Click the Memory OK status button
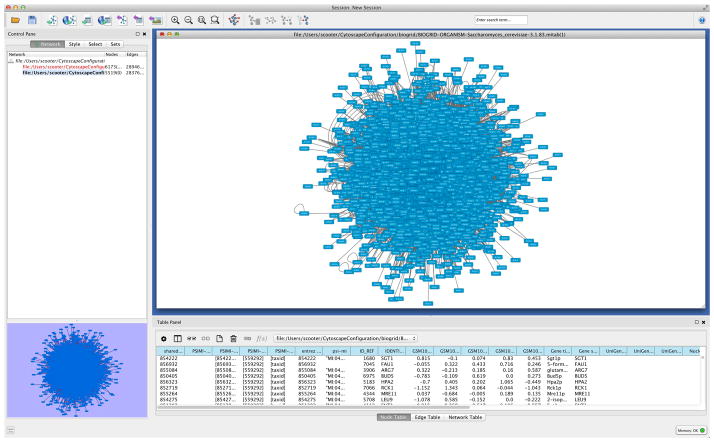The height and width of the screenshot is (442, 714). point(691,430)
